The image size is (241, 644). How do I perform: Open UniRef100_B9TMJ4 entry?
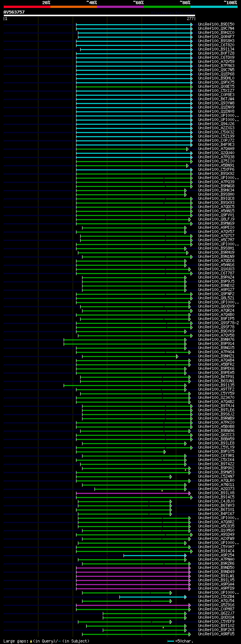216,406
